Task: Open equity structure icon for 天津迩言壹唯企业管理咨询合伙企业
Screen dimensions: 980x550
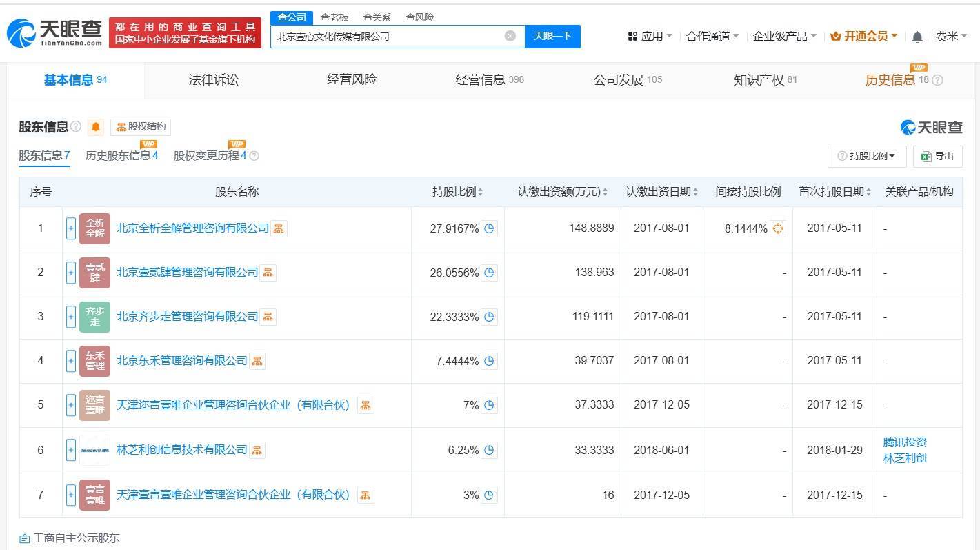Action: 366,405
